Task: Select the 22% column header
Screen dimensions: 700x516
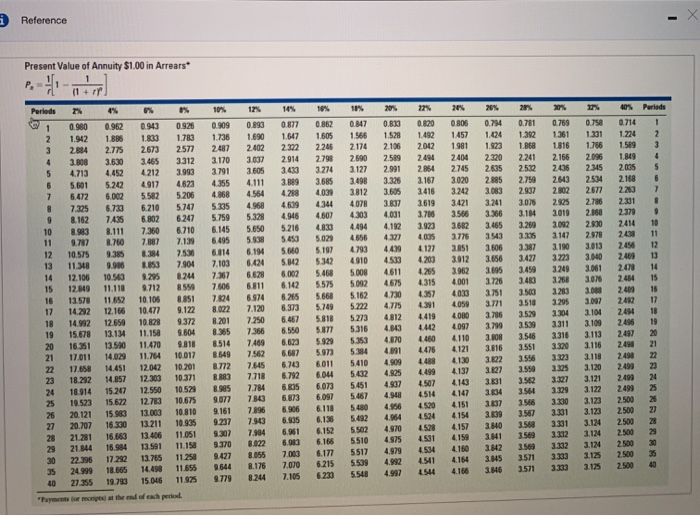Action: click(x=425, y=108)
